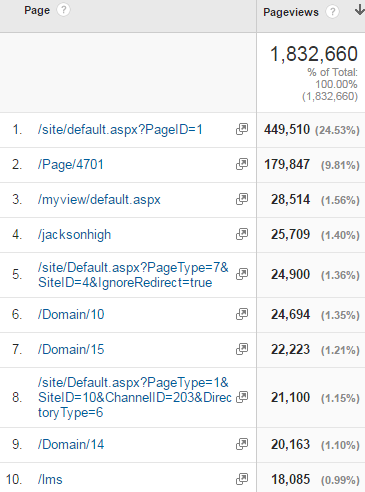Image resolution: width=365 pixels, height=492 pixels.
Task: Click the pop-out icon beside /lms
Action: click(x=242, y=479)
